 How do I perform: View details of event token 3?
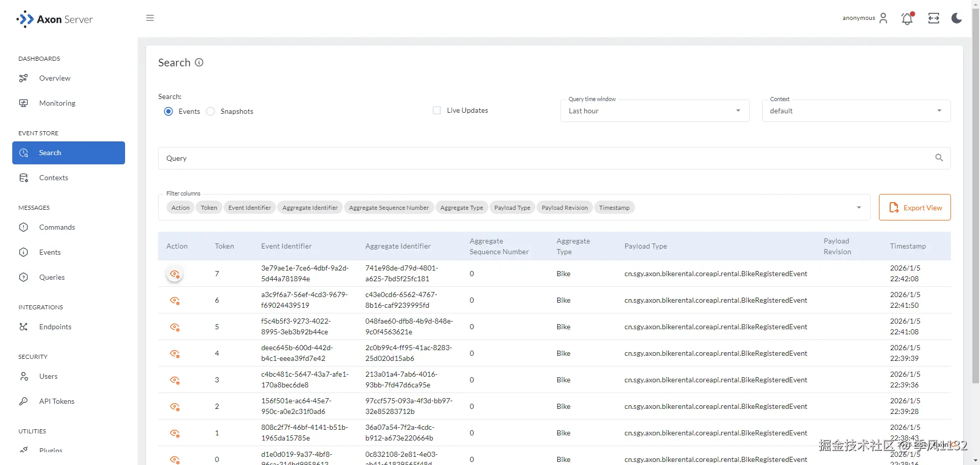pyautogui.click(x=175, y=380)
